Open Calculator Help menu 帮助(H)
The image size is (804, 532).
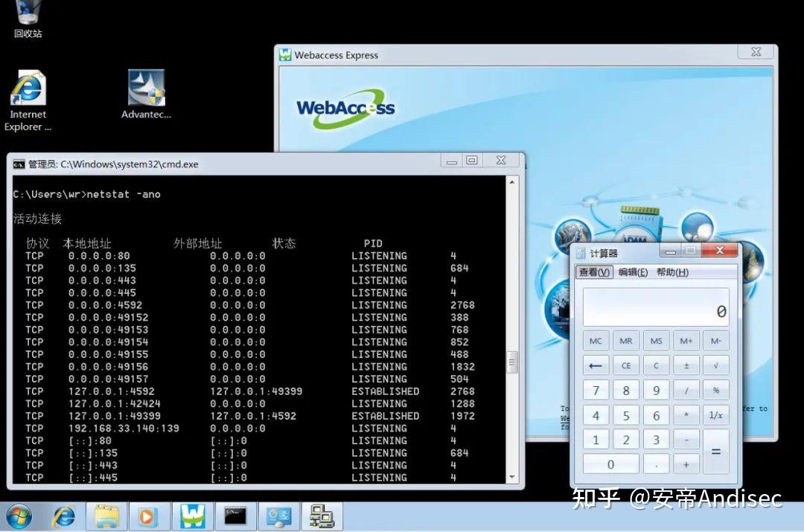672,272
